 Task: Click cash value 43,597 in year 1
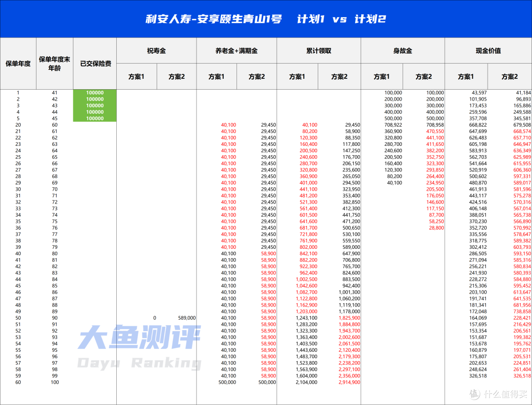(x=479, y=93)
